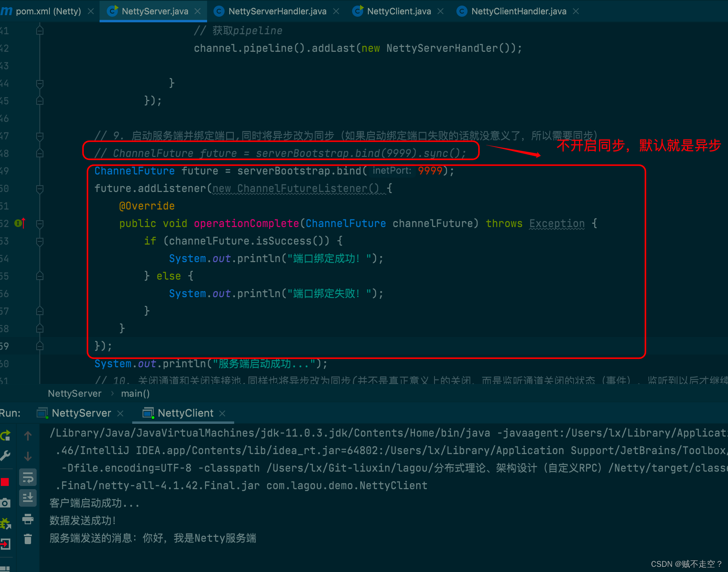Click the exit icon with red arrow
The width and height of the screenshot is (728, 572).
tap(5, 543)
